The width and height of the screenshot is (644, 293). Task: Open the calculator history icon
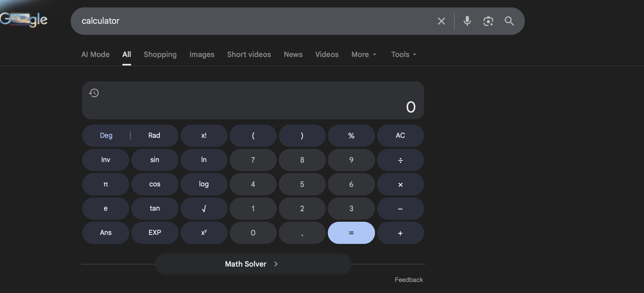click(x=94, y=93)
